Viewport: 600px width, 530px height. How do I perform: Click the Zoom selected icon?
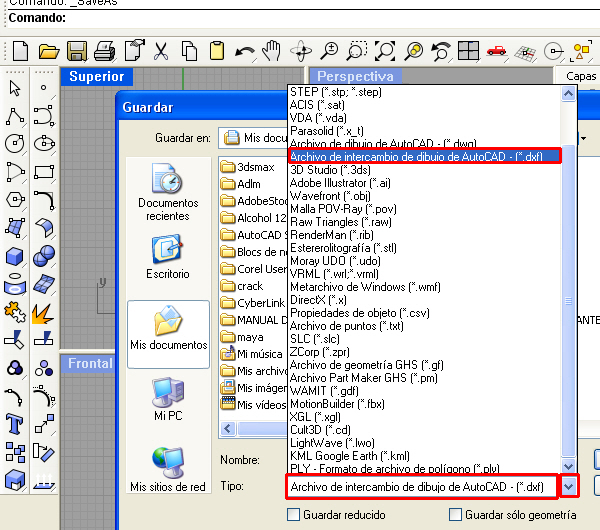[414, 51]
